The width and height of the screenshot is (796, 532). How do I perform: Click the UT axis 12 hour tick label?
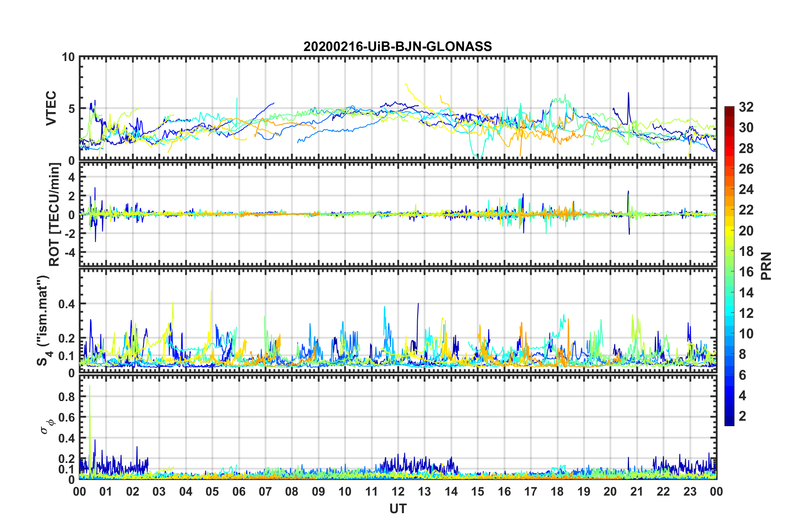[398, 491]
